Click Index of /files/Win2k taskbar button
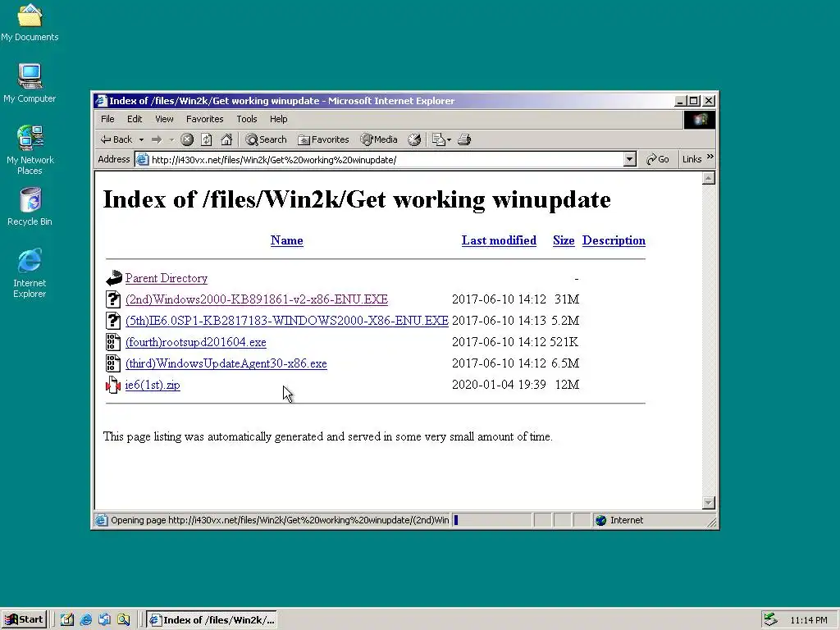The height and width of the screenshot is (630, 840). (212, 620)
